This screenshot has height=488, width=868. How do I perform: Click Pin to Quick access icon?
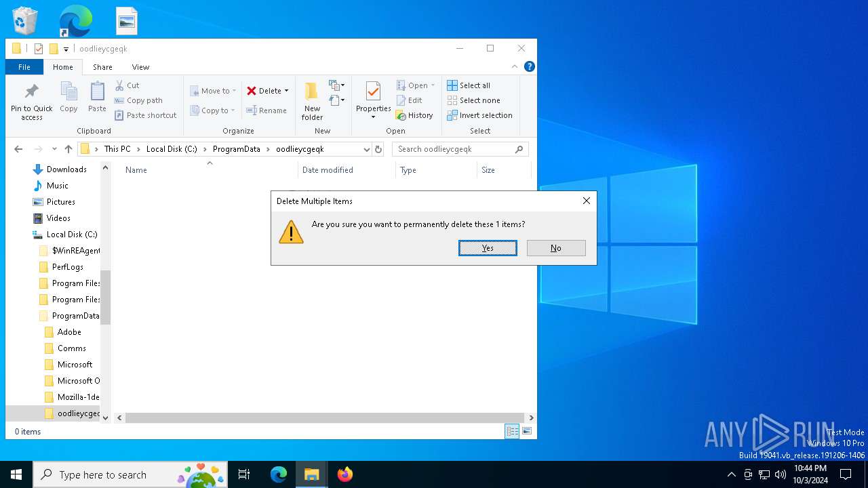[31, 92]
